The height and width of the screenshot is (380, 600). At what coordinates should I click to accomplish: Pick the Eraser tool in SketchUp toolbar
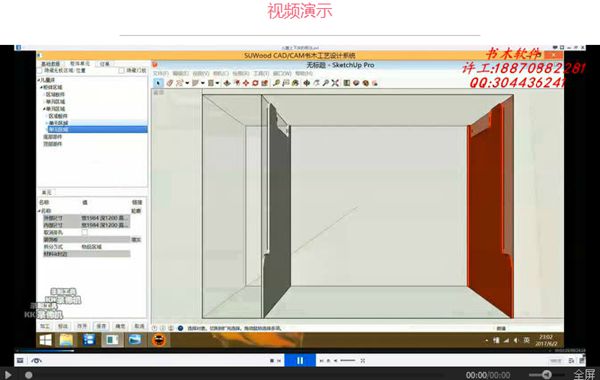[x=170, y=83]
